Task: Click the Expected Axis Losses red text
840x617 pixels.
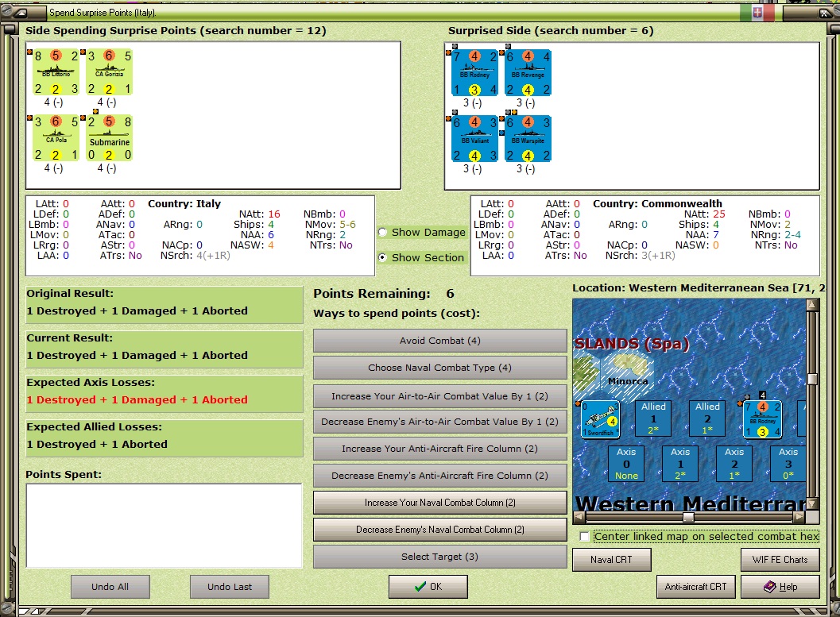Action: [137, 399]
